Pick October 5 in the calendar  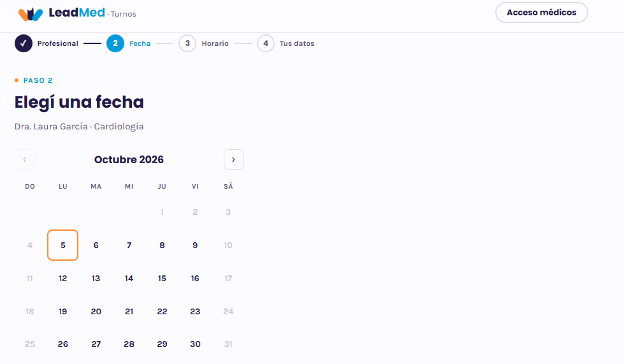pos(63,245)
